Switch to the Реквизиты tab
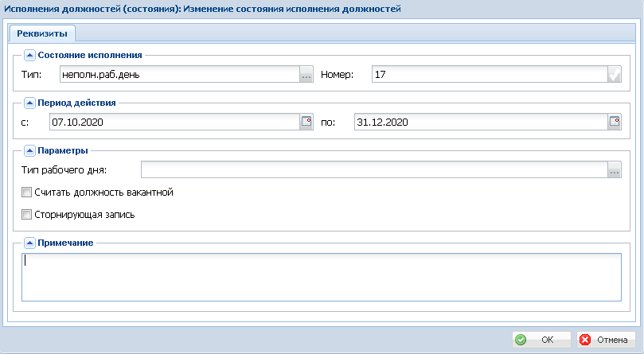The height and width of the screenshot is (354, 644). pyautogui.click(x=42, y=33)
